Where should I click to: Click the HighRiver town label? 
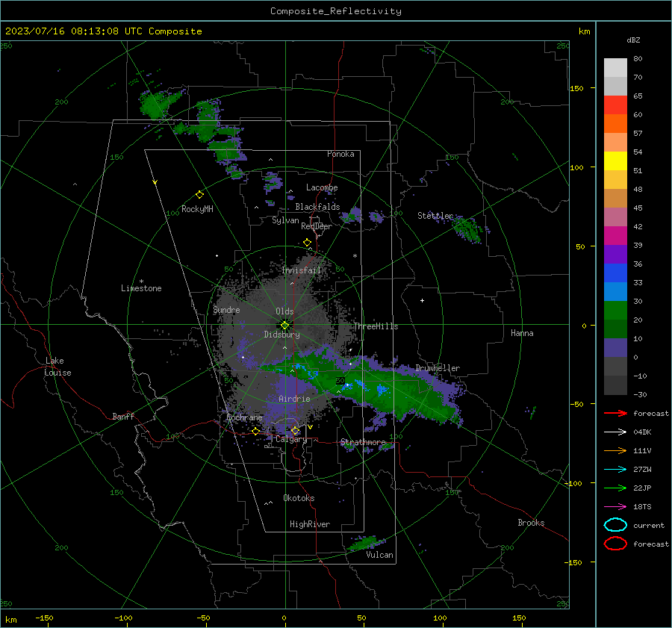pos(310,524)
